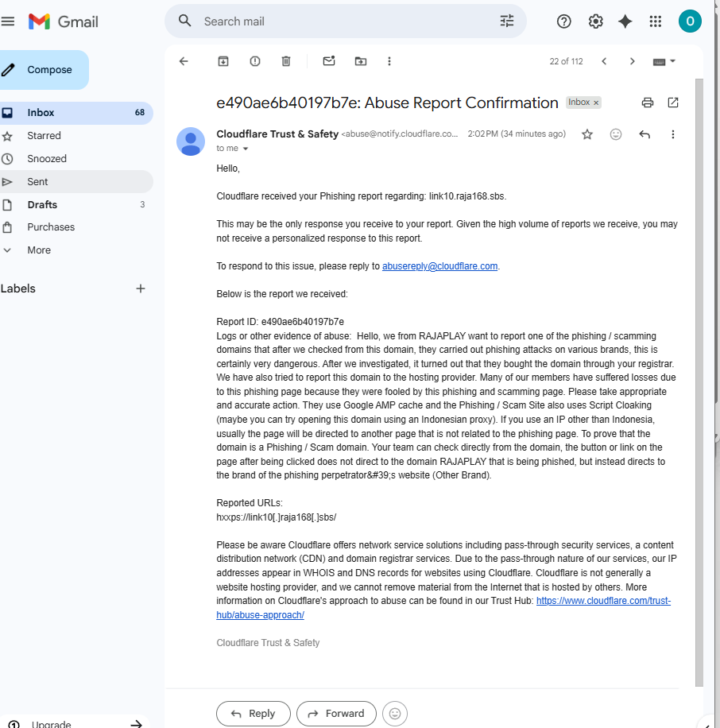Screen dimensions: 720x728
Task: Click 'Cloudflare Trust & Safety' signature text
Action: coord(268,643)
